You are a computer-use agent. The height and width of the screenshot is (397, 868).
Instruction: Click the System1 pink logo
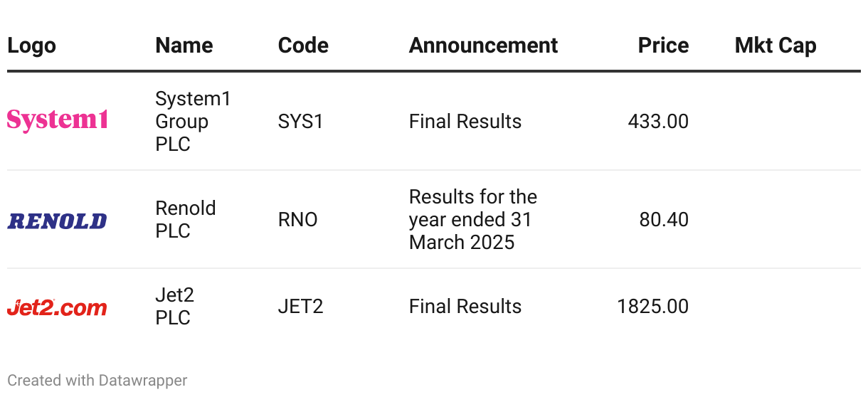[58, 120]
